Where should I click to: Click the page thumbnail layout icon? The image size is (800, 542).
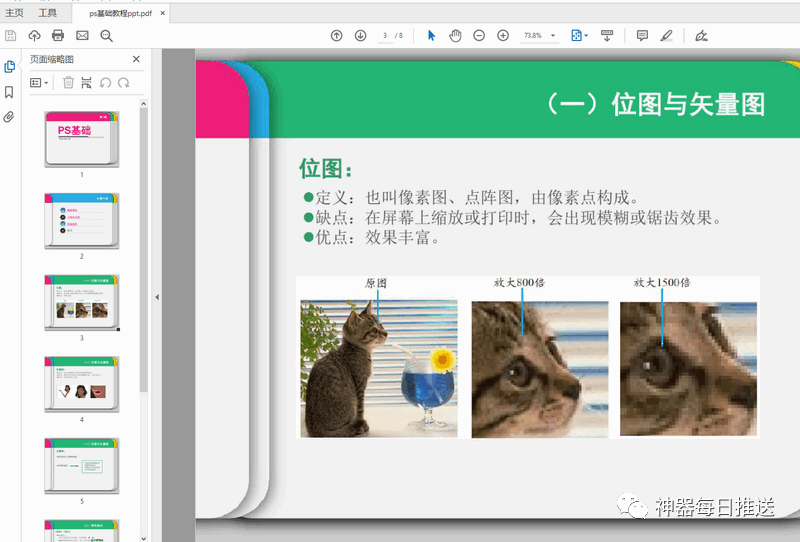pos(86,82)
